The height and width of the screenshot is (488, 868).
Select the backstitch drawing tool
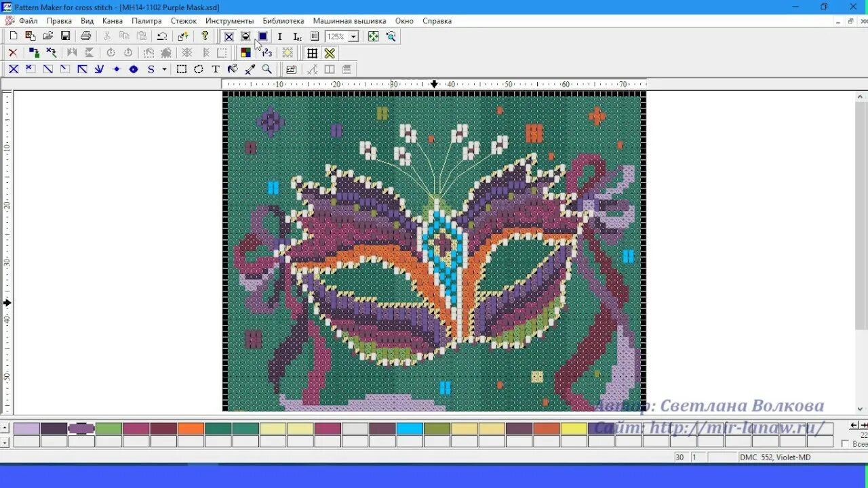[81, 68]
